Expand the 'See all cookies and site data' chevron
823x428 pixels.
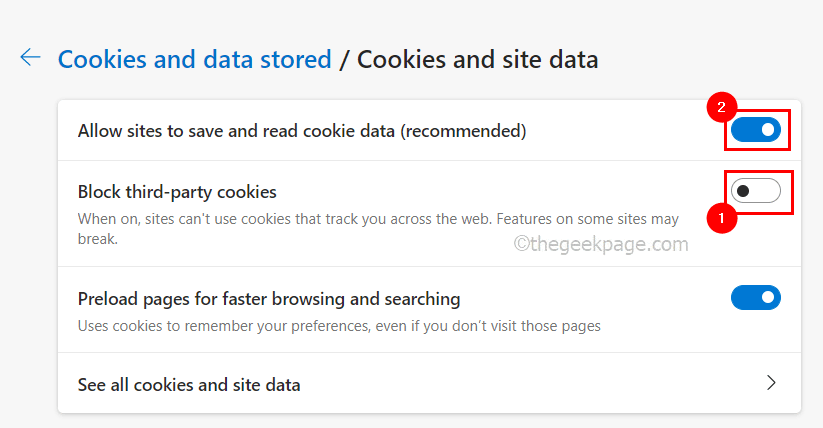click(771, 383)
